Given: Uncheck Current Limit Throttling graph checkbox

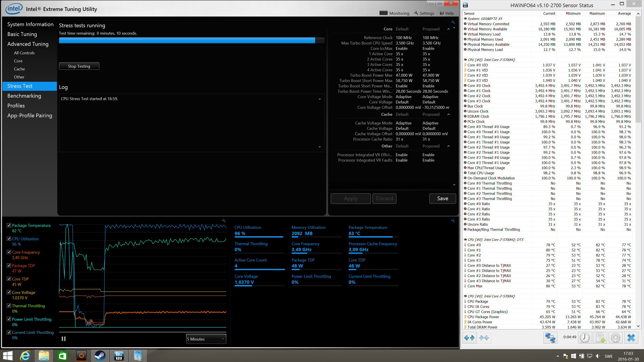Looking at the screenshot, I should pos(9,332).
